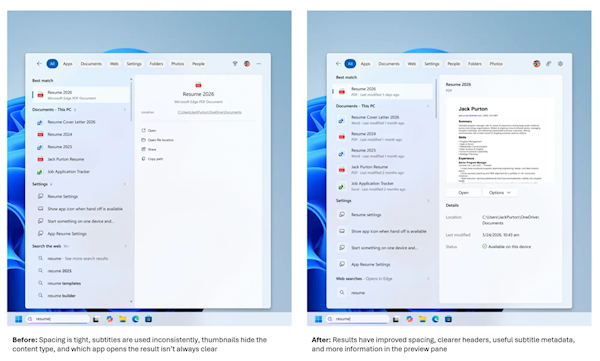
Task: Switch to the People tab in the After panel
Action: click(454, 64)
